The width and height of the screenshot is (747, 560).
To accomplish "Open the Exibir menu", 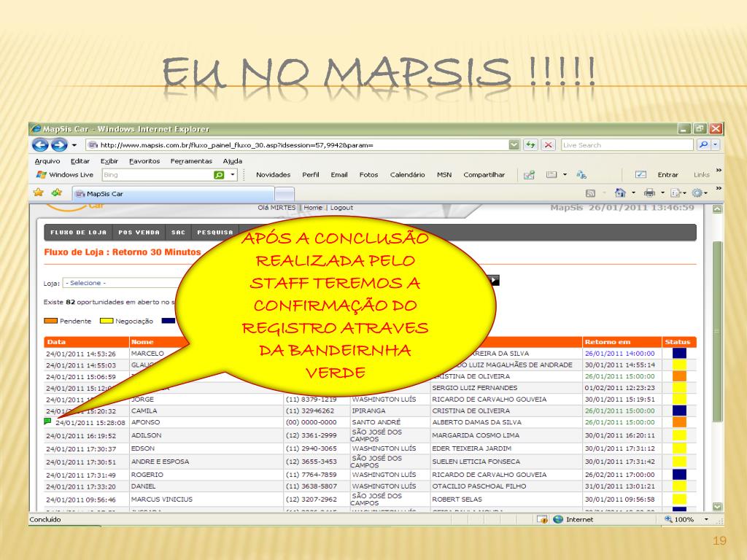I will point(109,161).
